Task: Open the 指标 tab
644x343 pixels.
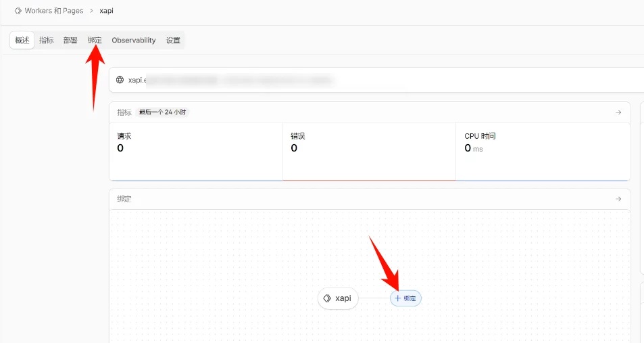Action: 46,41
